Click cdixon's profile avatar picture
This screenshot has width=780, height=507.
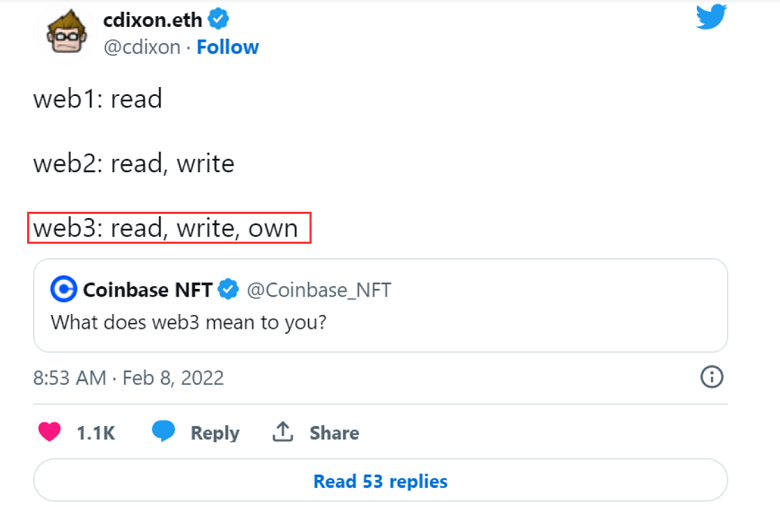[x=68, y=33]
